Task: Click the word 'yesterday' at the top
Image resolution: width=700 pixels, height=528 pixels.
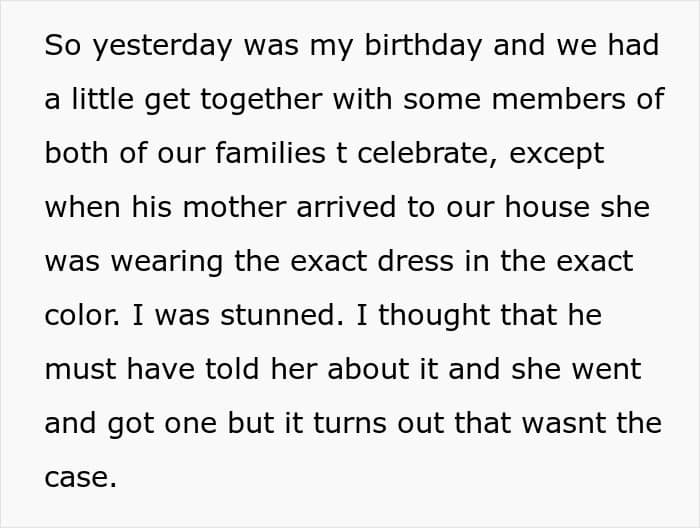Action: coord(162,46)
